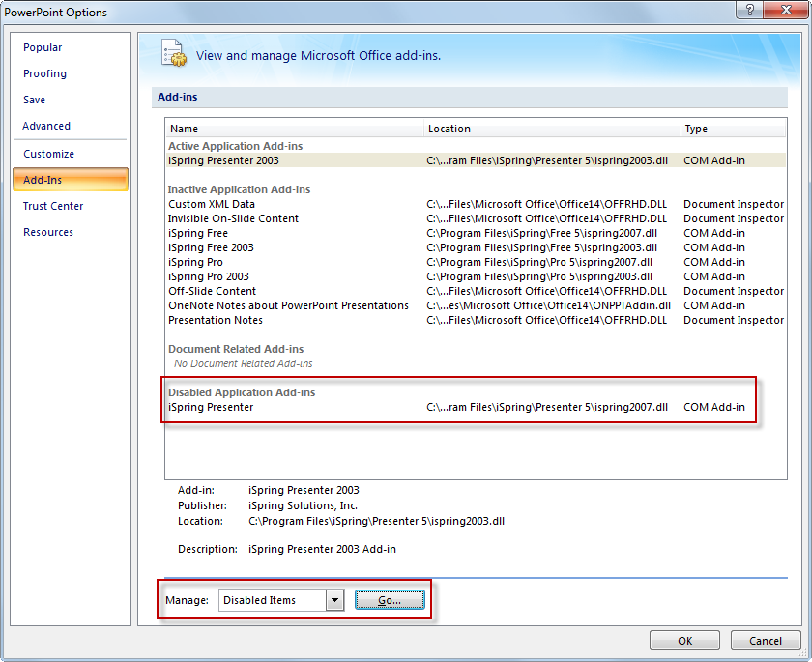Viewport: 812px width, 662px height.
Task: Click the ONPPTAddin.dll location cell
Action: coord(548,305)
